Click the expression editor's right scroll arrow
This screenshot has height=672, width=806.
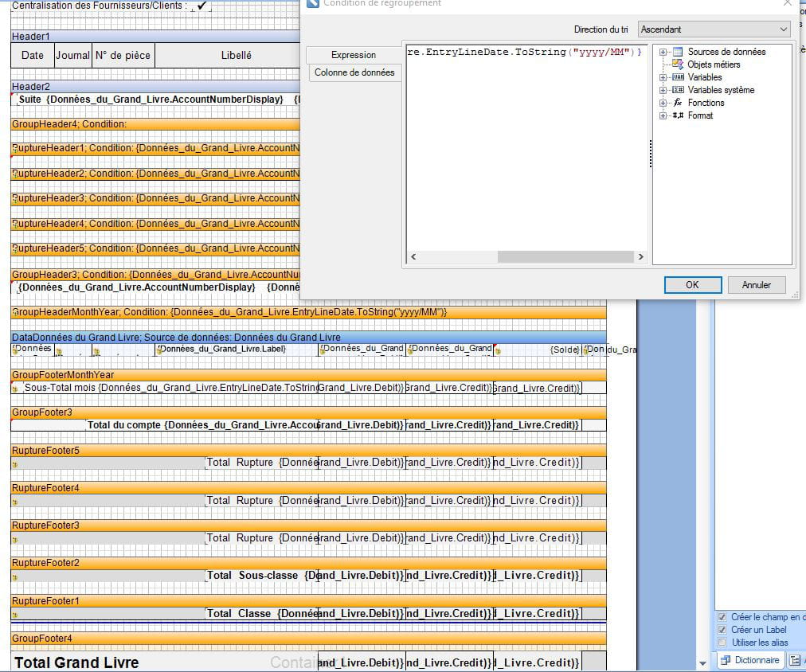tap(640, 256)
